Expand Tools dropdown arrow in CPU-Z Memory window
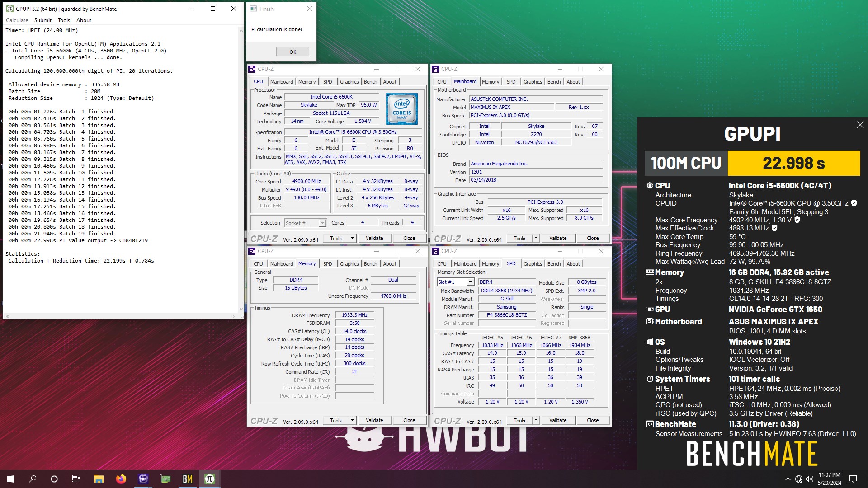868x488 pixels. pos(352,420)
